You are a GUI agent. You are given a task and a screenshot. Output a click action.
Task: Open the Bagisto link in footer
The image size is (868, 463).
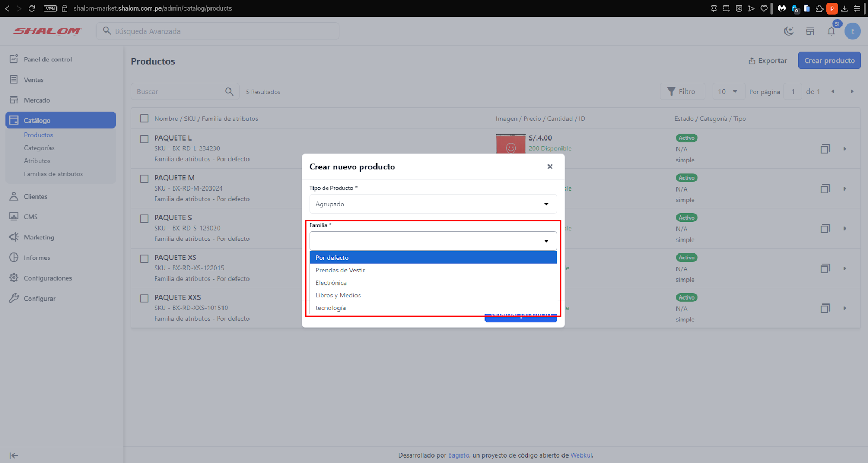[x=458, y=455]
